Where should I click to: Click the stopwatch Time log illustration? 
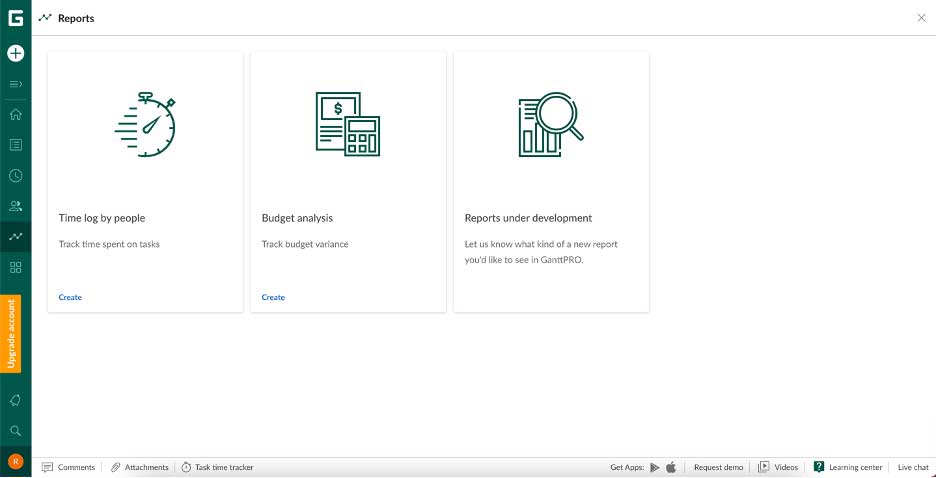tap(145, 124)
